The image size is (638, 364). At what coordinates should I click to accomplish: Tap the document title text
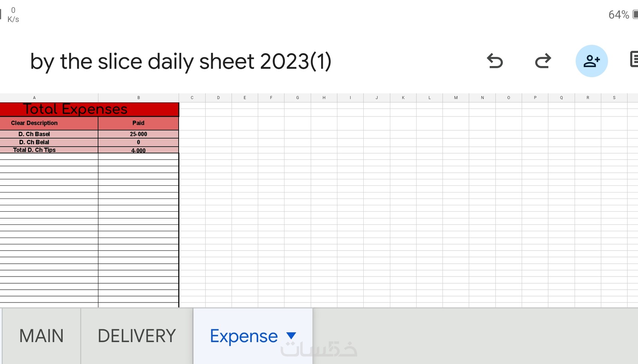tap(181, 61)
